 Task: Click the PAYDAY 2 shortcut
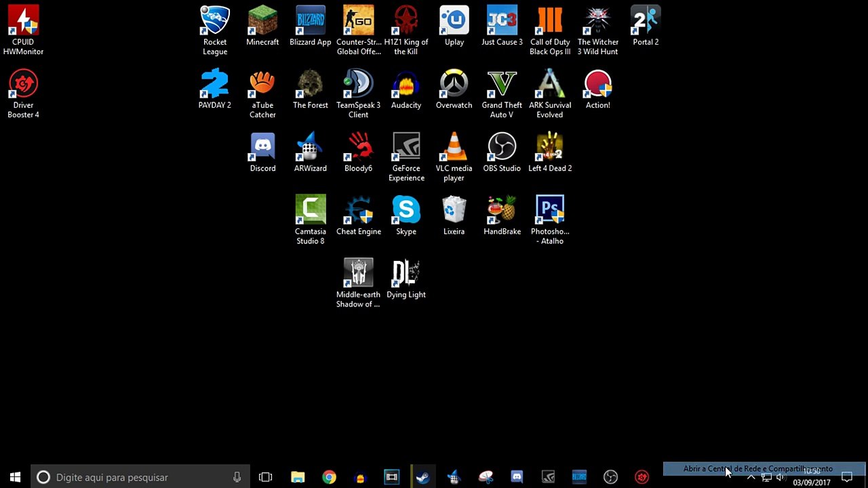pyautogui.click(x=215, y=89)
